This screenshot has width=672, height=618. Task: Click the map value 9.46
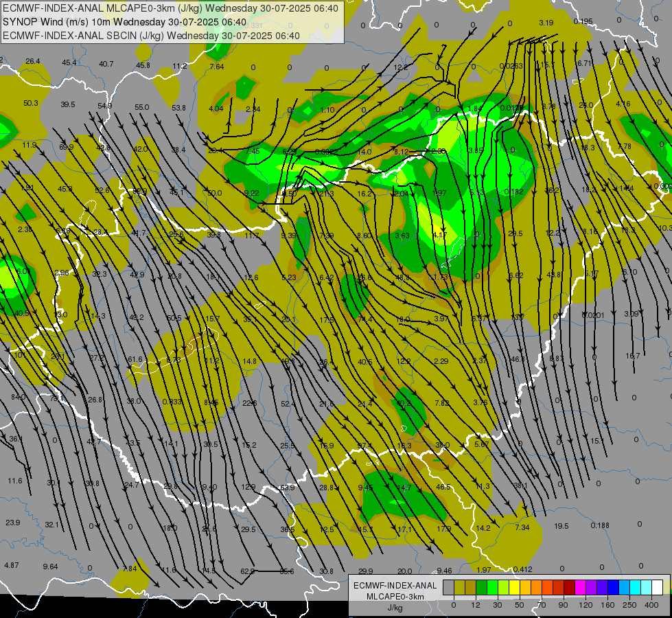(x=444, y=571)
